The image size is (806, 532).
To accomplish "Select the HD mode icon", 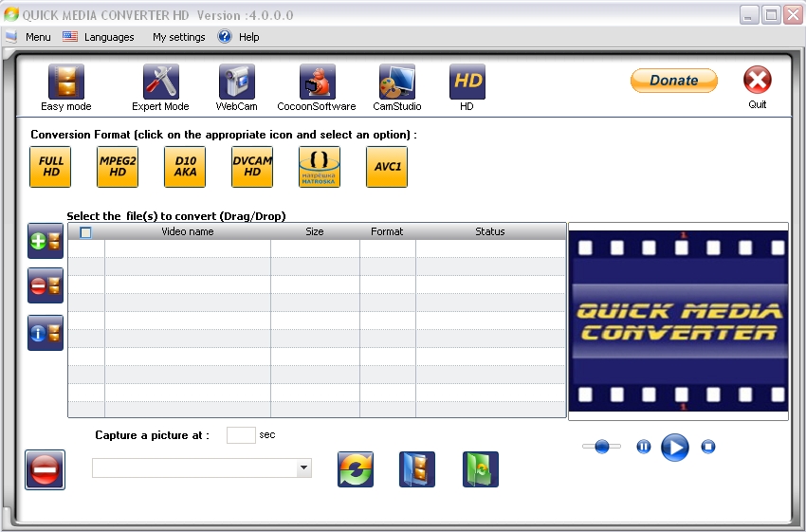I will [x=467, y=82].
